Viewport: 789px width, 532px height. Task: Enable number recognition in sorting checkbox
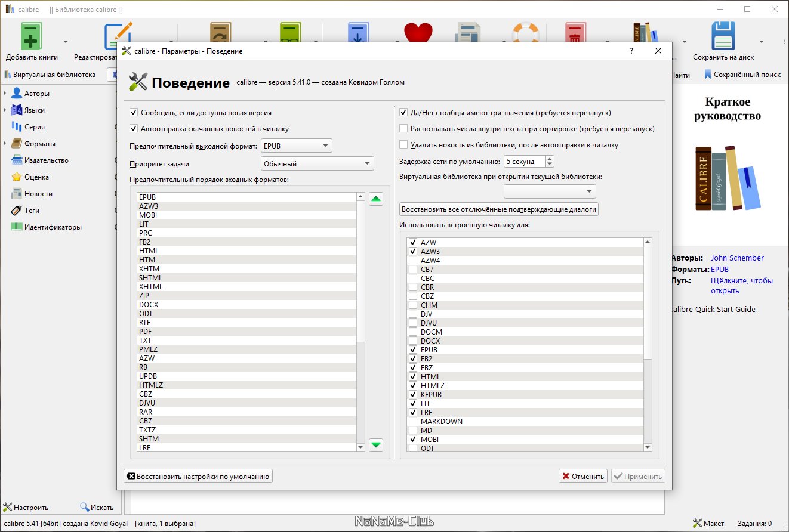(403, 128)
